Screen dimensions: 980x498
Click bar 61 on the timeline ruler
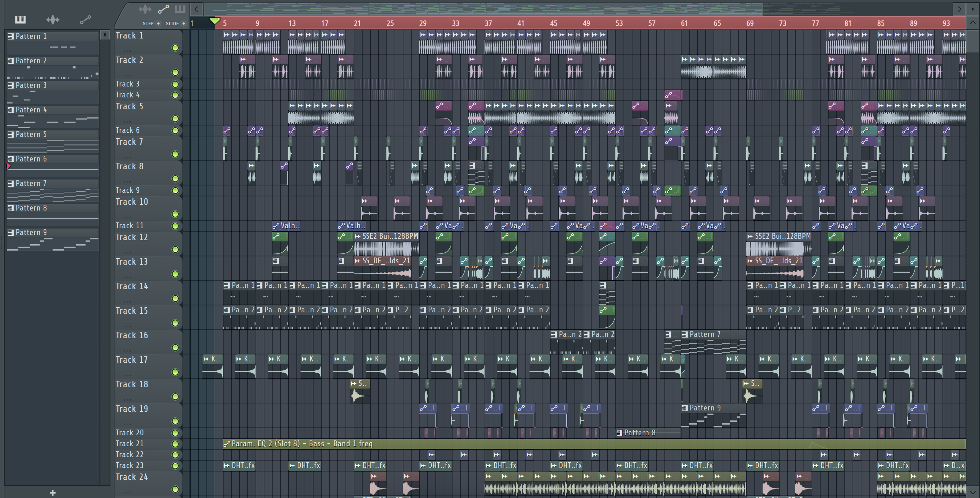tap(684, 23)
